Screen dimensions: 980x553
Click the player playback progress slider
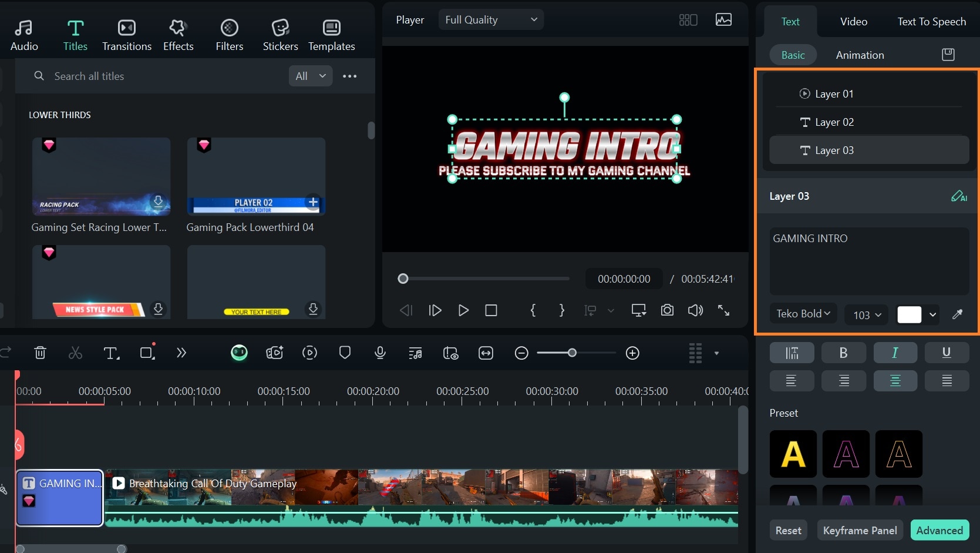[x=486, y=279]
